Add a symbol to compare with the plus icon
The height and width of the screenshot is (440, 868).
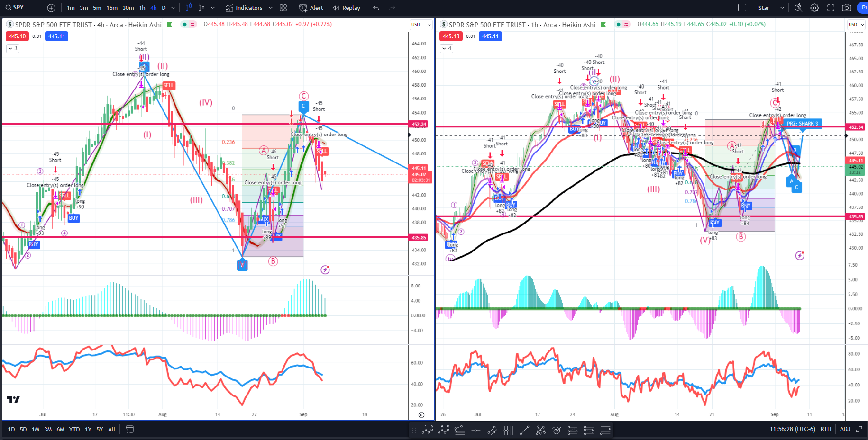click(51, 8)
